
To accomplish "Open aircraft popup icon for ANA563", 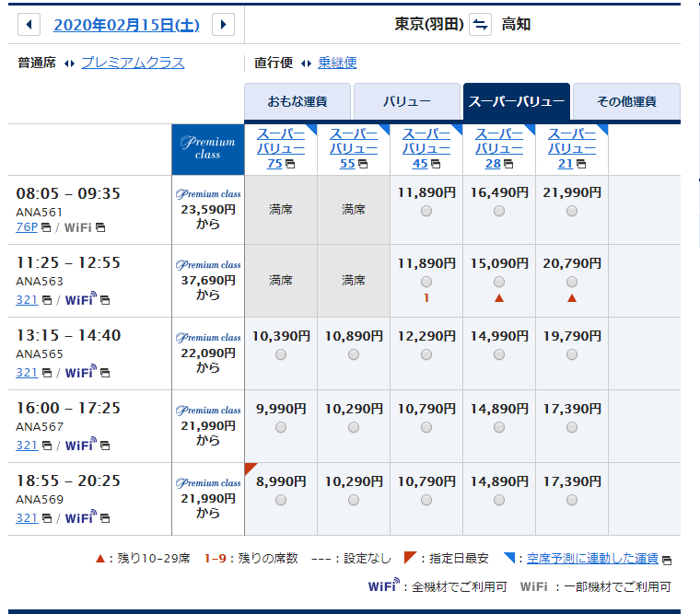I will point(47,300).
